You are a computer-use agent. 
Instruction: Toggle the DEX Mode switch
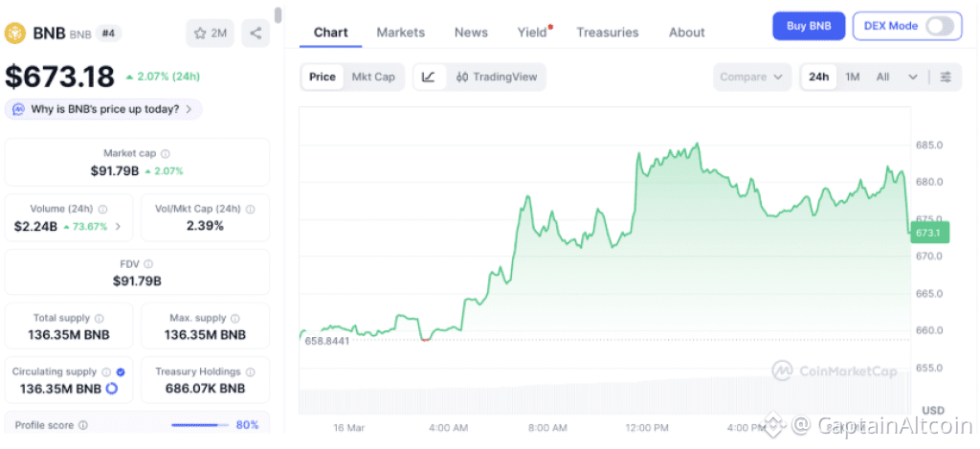(940, 26)
